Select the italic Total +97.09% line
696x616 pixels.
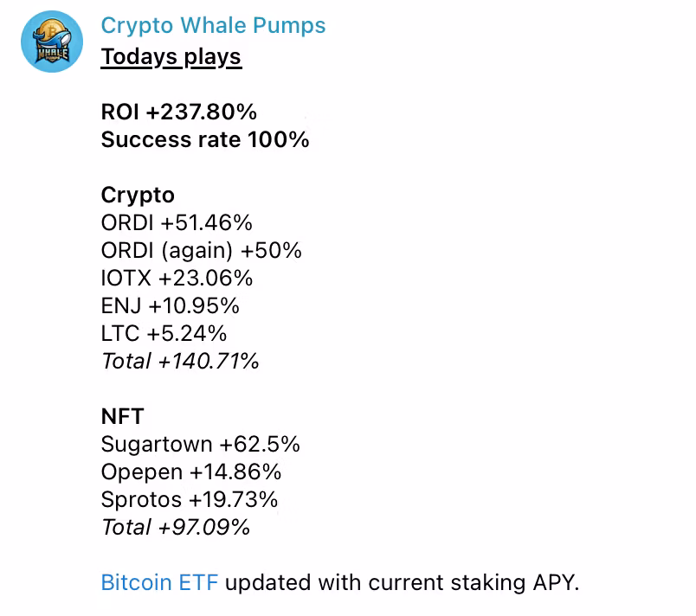(x=176, y=527)
